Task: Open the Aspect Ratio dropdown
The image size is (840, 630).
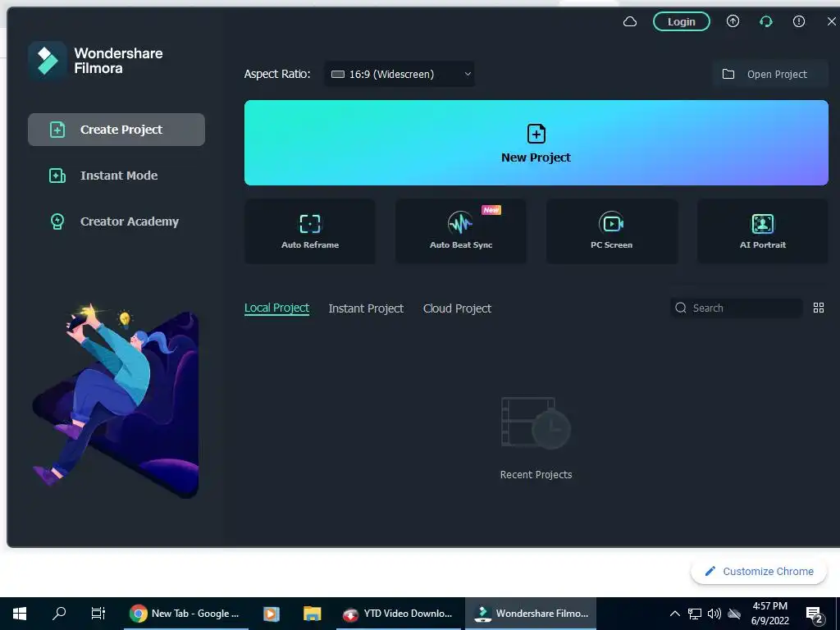Action: click(x=399, y=74)
